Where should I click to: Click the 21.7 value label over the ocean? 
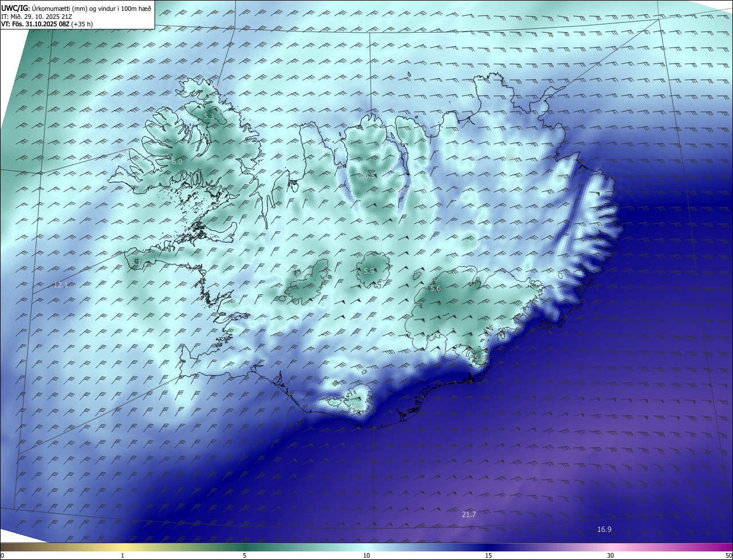click(469, 515)
